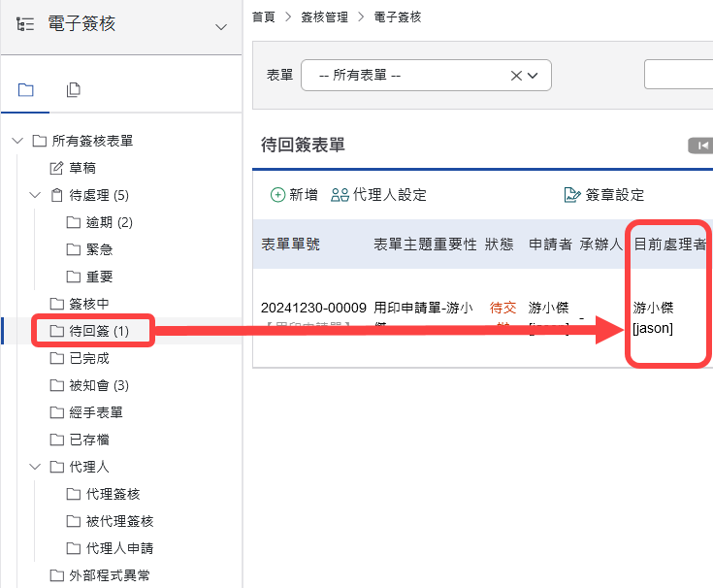Switch to the folder view tab
The image size is (713, 588).
click(25, 90)
